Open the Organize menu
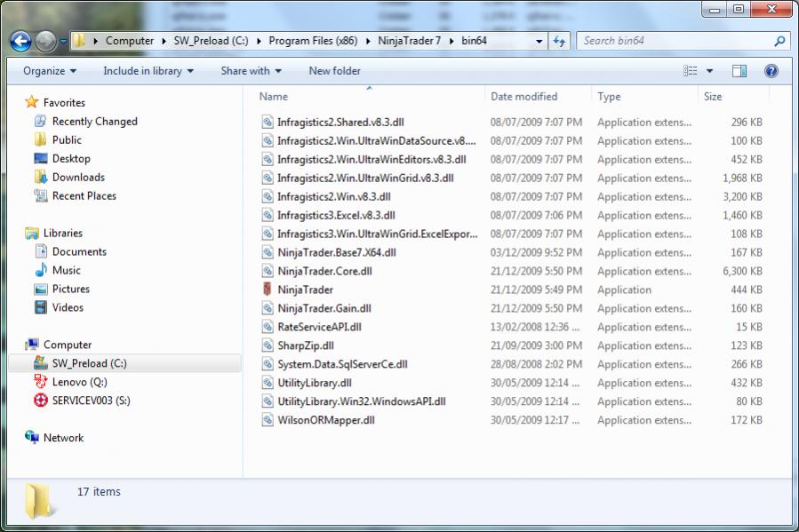This screenshot has width=799, height=532. pyautogui.click(x=50, y=71)
